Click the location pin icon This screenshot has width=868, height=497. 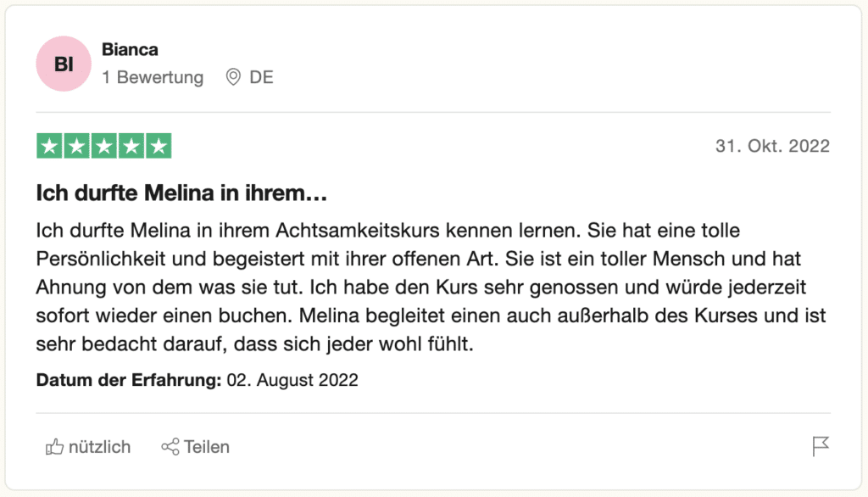coord(233,77)
